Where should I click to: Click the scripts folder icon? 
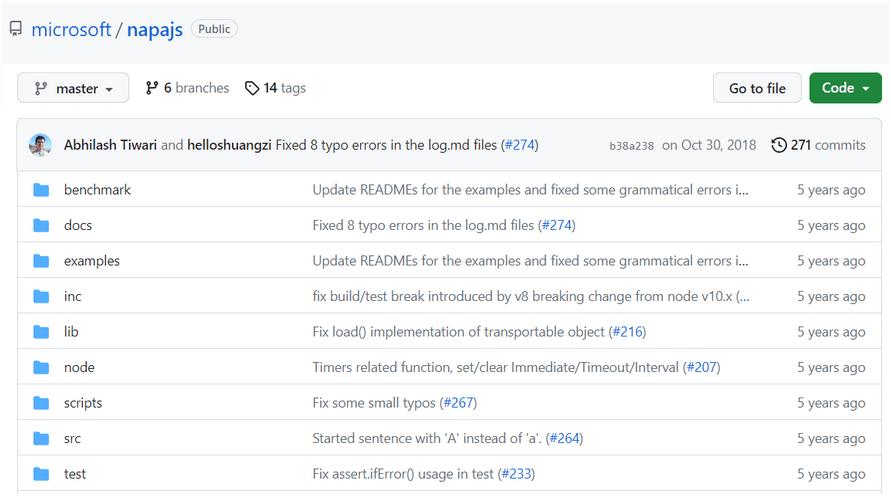(x=41, y=403)
